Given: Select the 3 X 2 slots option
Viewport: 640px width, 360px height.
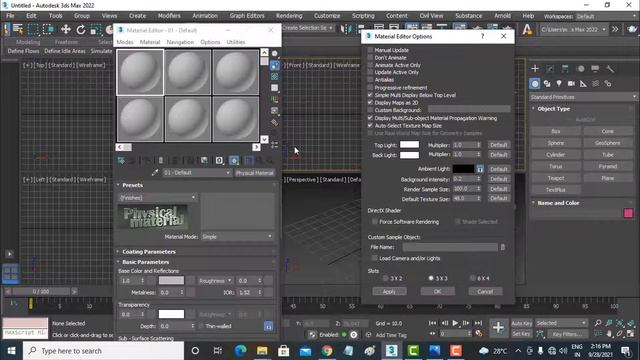Looking at the screenshot, I should (385, 278).
